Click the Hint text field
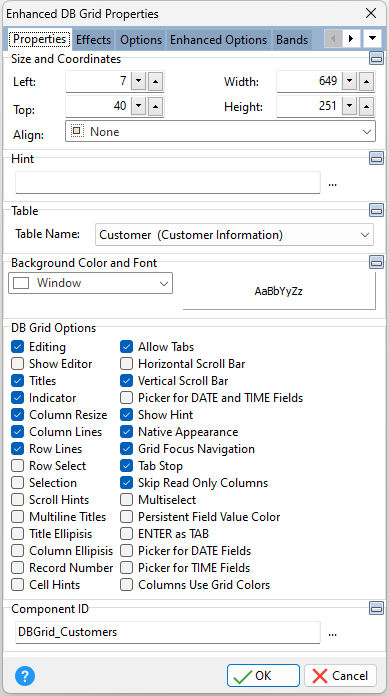389x696 pixels. coord(168,183)
